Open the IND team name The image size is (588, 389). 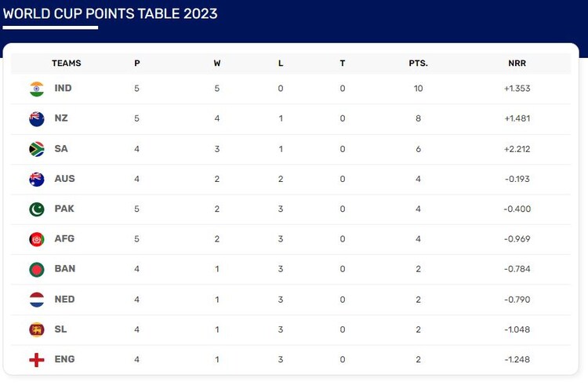[x=64, y=89]
